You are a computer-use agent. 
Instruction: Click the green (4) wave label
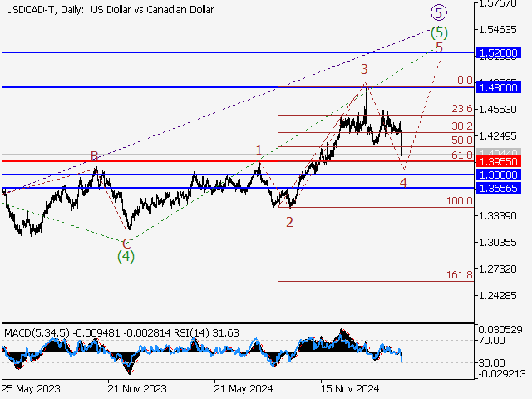coord(126,256)
